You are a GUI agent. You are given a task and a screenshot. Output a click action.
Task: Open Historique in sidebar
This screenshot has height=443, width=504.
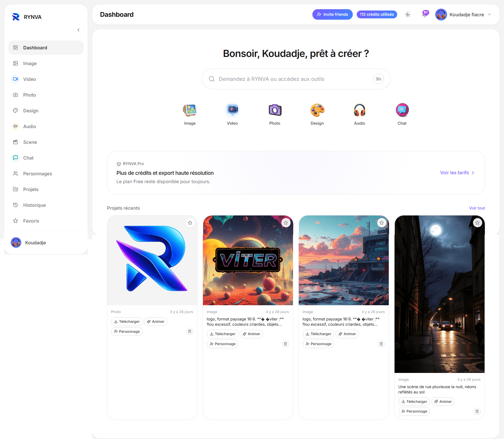pos(46,205)
